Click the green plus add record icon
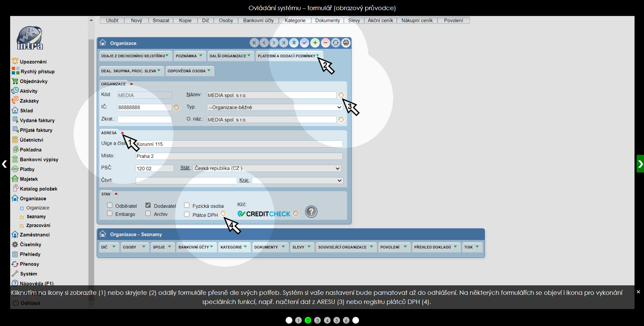The width and height of the screenshot is (644, 326). (x=315, y=43)
